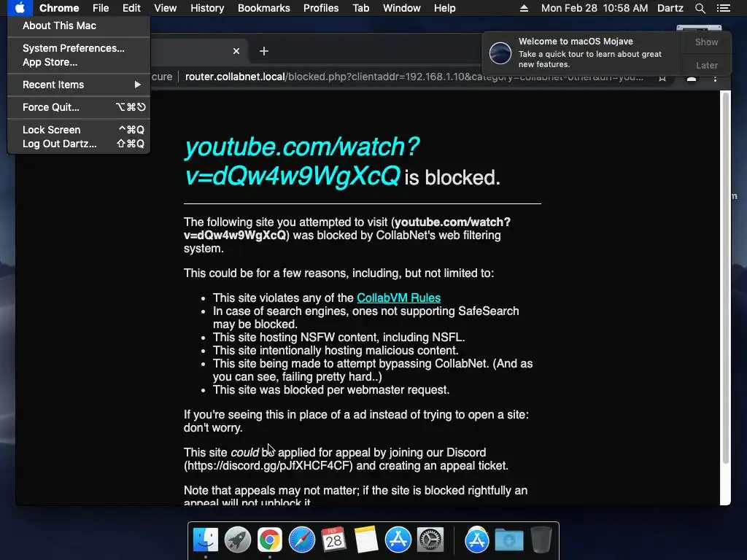747x560 pixels.
Task: Open App Store icon right of Dock divider
Action: (477, 540)
